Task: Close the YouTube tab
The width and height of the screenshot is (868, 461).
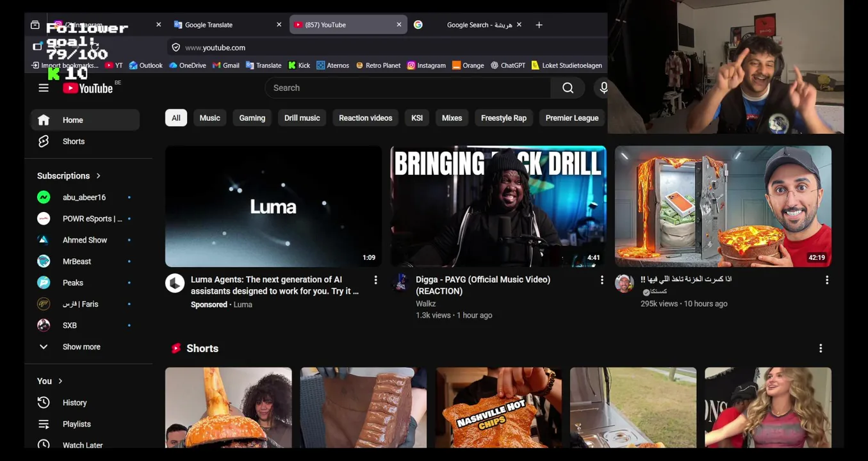Action: click(399, 25)
